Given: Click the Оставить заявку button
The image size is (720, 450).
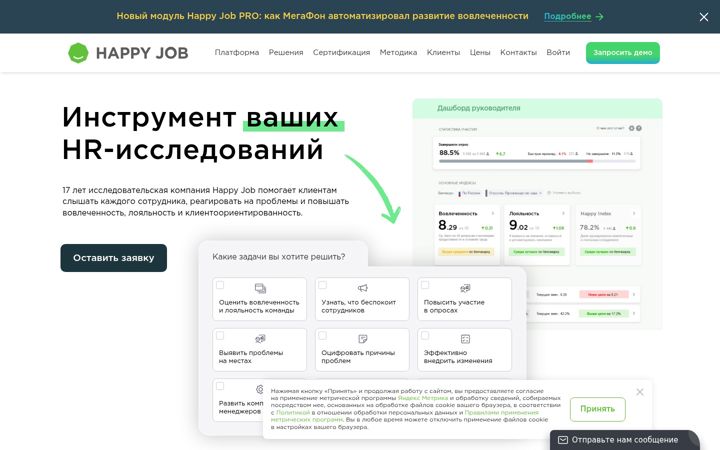Looking at the screenshot, I should pyautogui.click(x=113, y=258).
